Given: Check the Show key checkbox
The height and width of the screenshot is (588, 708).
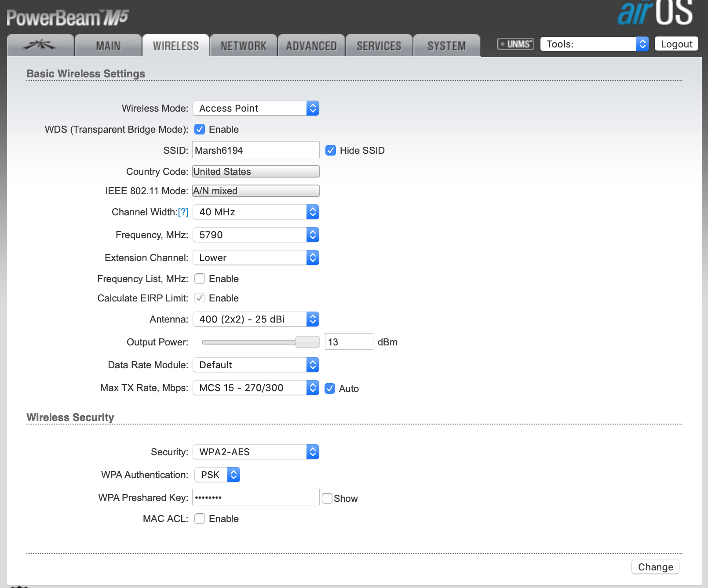Looking at the screenshot, I should 327,498.
